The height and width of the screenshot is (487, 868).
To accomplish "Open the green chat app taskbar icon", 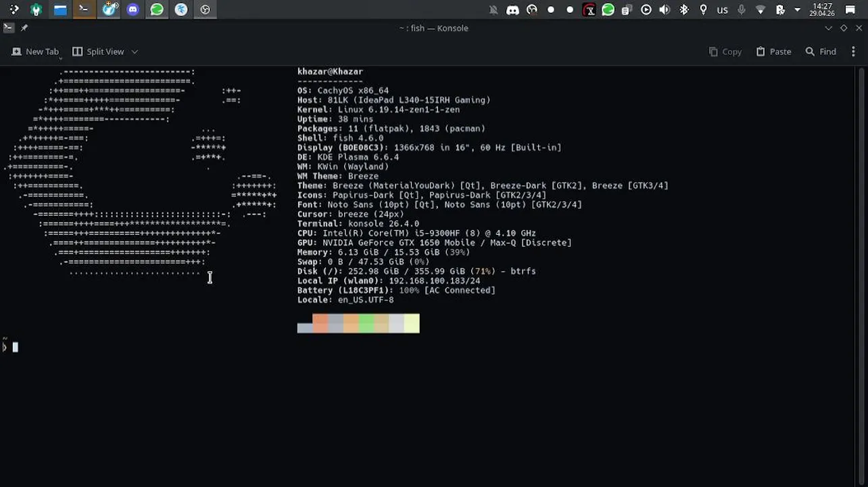I will point(157,9).
